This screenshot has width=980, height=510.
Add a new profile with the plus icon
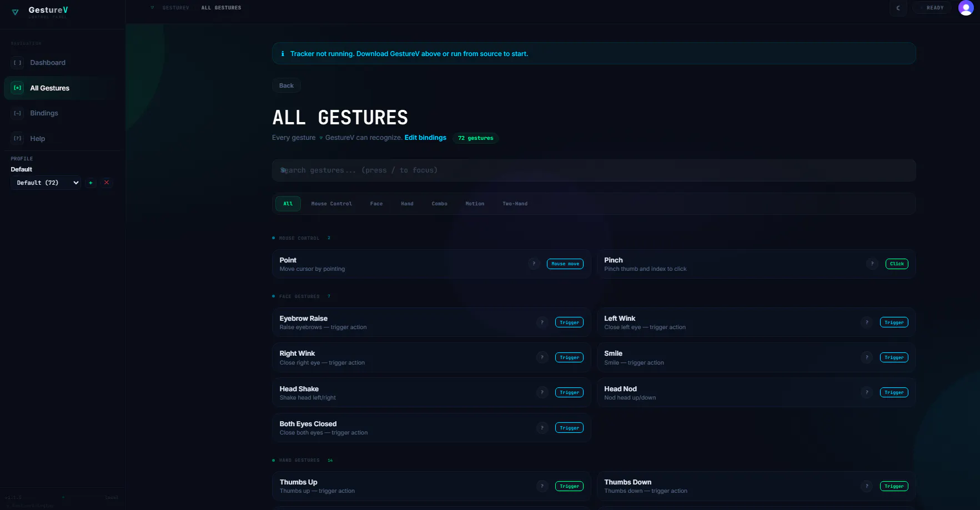coord(91,183)
